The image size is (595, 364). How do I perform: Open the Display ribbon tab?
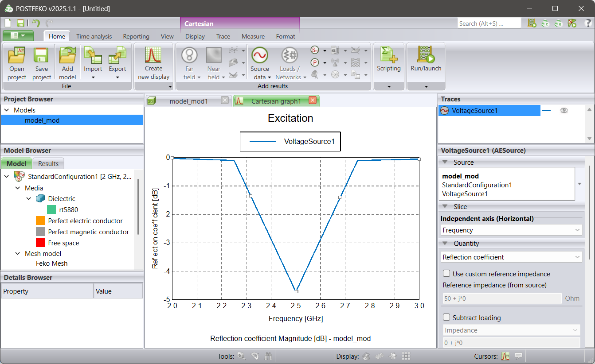click(x=195, y=37)
